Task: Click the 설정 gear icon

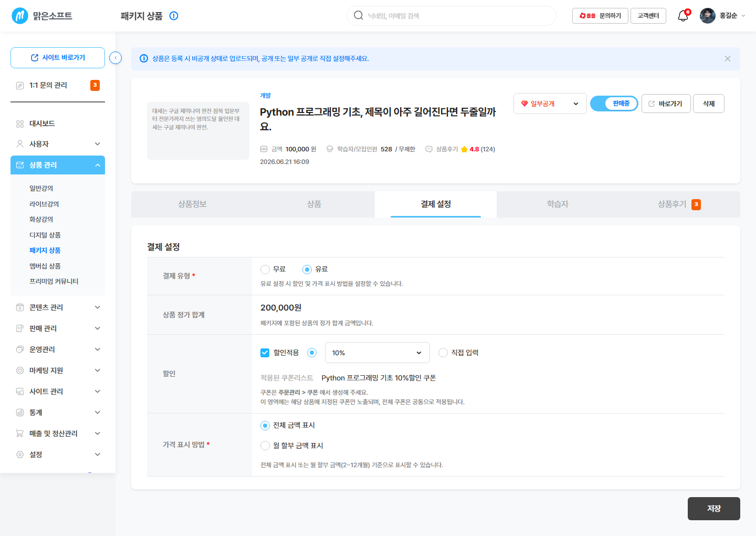Action: coord(20,455)
